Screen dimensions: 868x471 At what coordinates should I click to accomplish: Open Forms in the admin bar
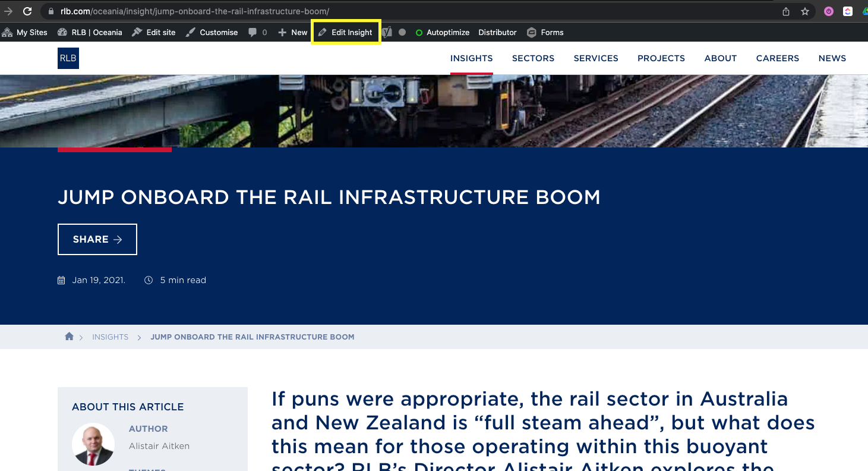(545, 32)
